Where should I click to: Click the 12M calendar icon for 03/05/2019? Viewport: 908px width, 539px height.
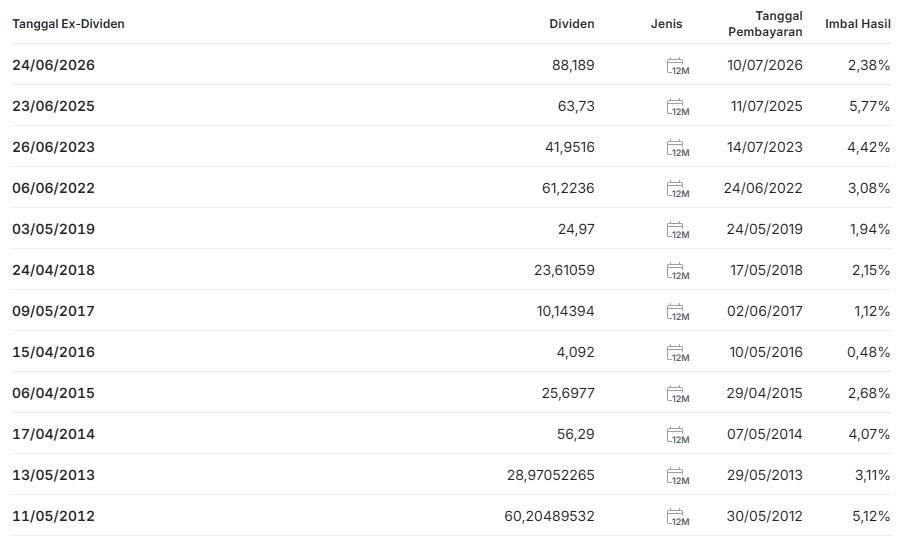pos(678,230)
